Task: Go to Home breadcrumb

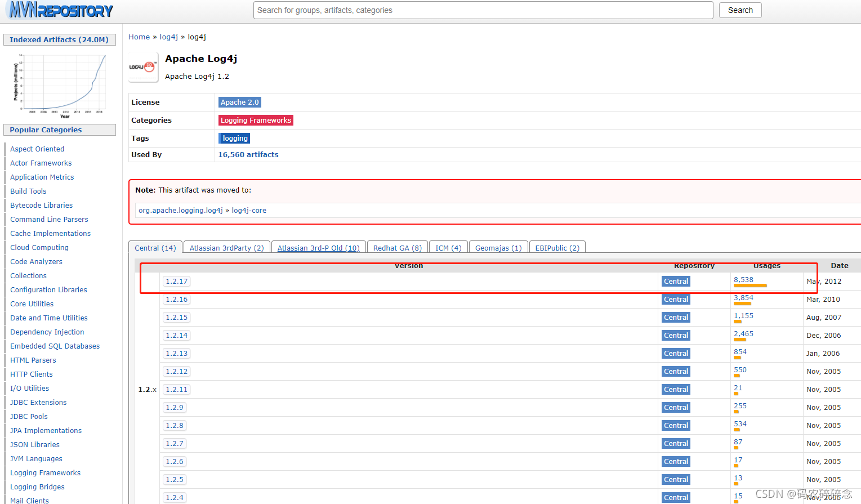Action: pos(139,37)
